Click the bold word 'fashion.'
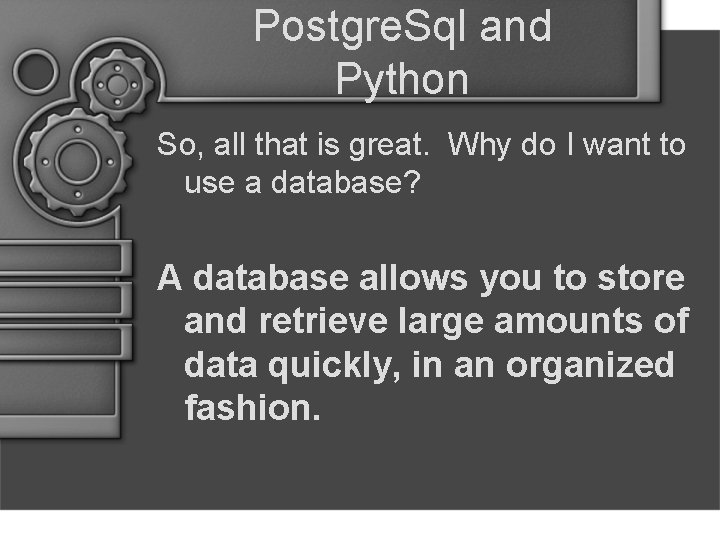This screenshot has width=720, height=540. click(x=252, y=407)
